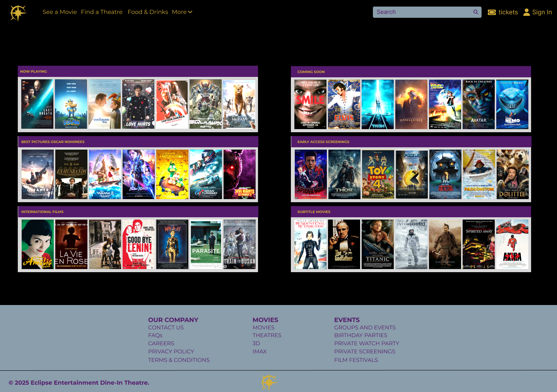Click the footer star logo
The height and width of the screenshot is (392, 557).
click(269, 382)
